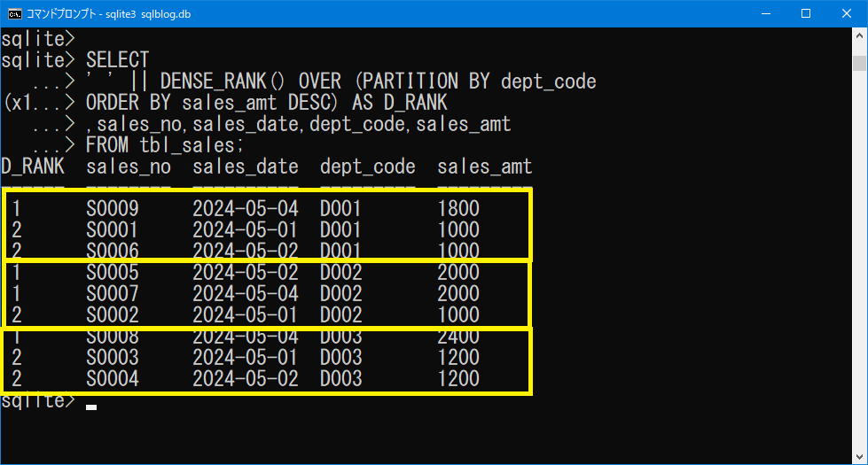Click the sqlite prompt cursor at bottom
868x465 pixels.
coord(91,407)
